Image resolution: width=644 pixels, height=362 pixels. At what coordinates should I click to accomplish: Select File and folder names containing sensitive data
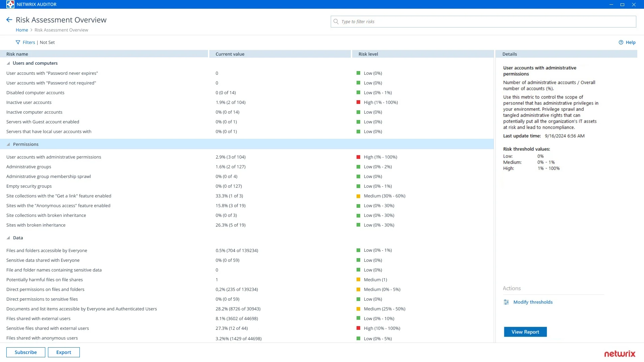[x=54, y=270]
